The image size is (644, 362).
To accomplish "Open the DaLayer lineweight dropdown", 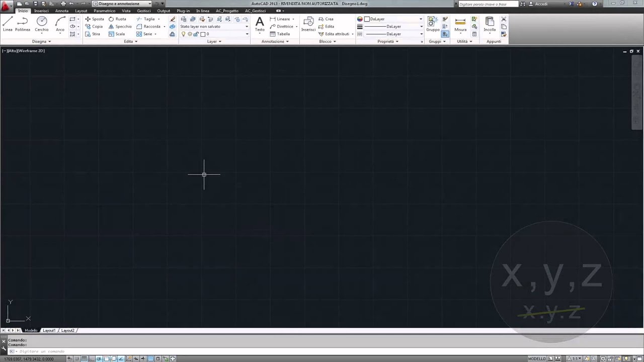I will (x=393, y=27).
